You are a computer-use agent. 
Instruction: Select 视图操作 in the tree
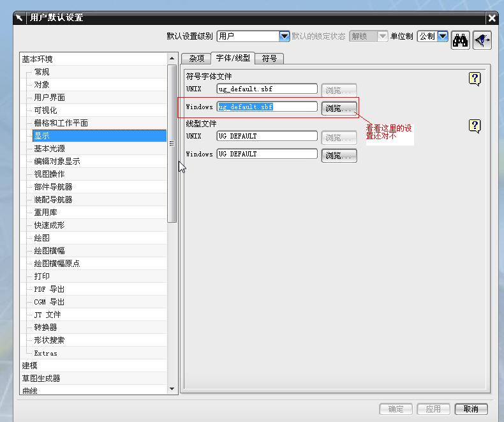(x=50, y=174)
